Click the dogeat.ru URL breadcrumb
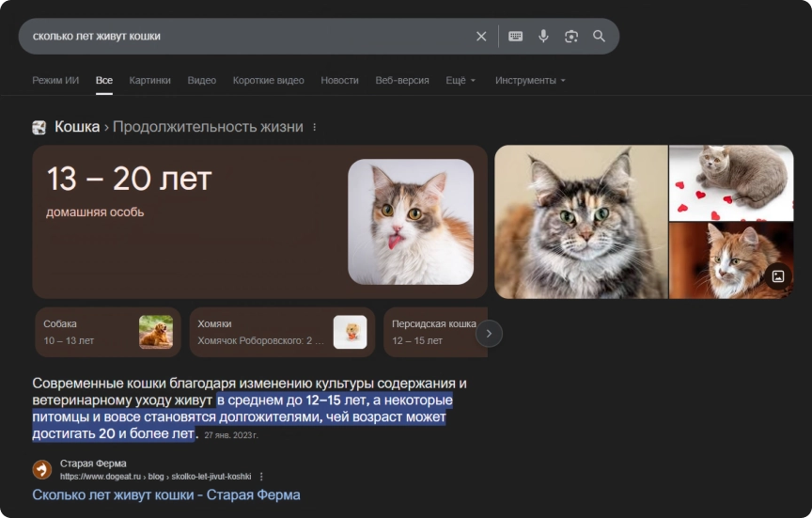 pos(155,477)
